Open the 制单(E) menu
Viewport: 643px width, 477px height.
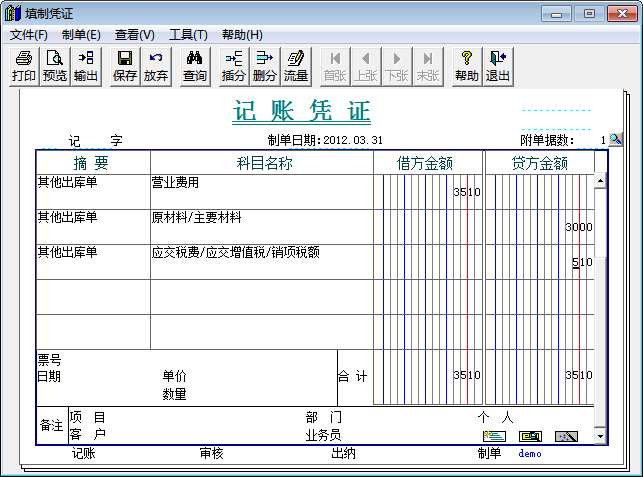coord(81,35)
